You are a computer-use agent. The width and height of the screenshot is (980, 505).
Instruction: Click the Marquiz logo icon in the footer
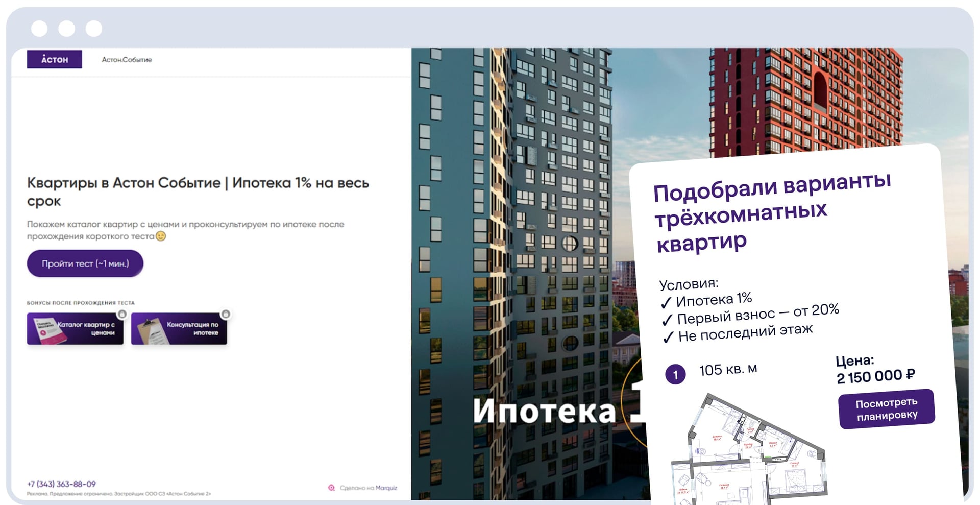click(x=332, y=488)
